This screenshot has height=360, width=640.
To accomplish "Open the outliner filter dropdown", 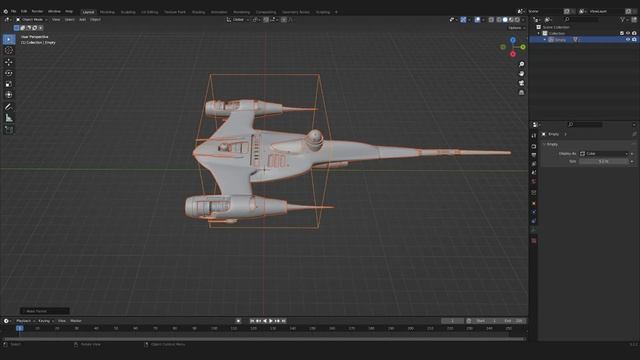I will pos(624,20).
